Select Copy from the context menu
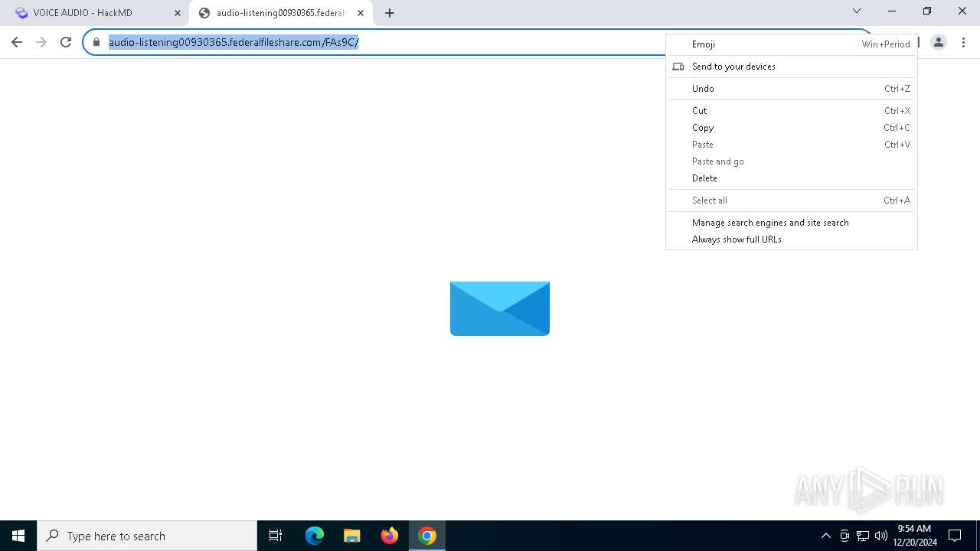The width and height of the screenshot is (980, 551). pyautogui.click(x=792, y=128)
